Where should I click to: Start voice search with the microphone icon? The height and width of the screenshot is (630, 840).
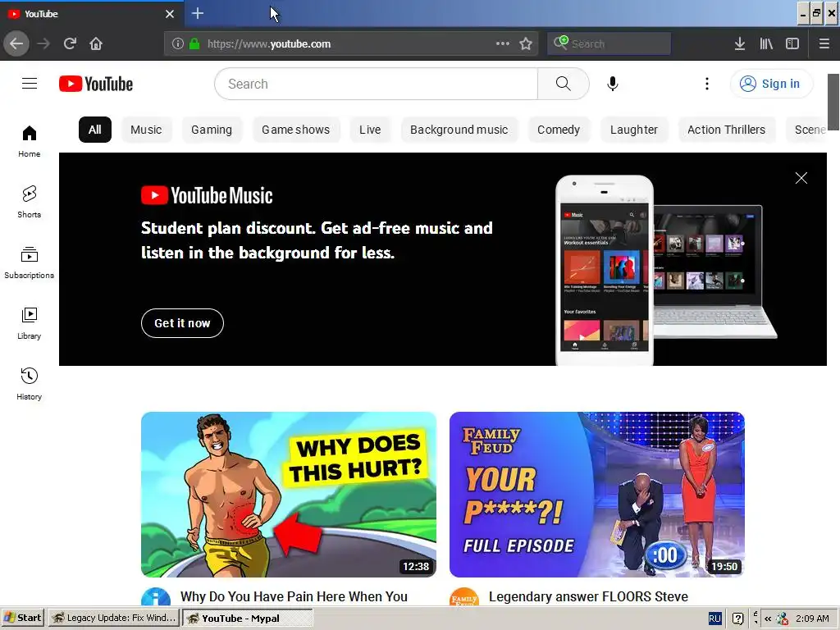(613, 84)
